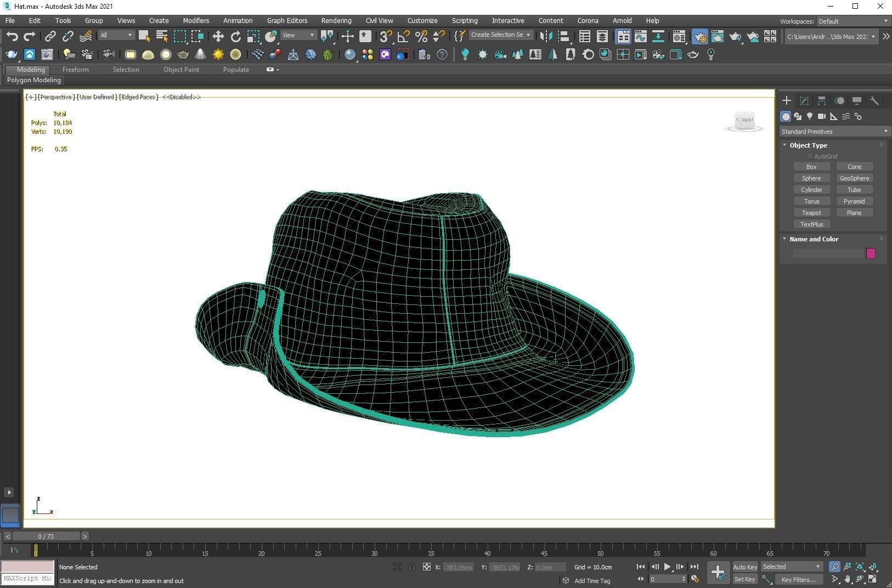This screenshot has height=588, width=892.
Task: Toggle the Window/Crossing selection mode
Action: click(x=197, y=36)
